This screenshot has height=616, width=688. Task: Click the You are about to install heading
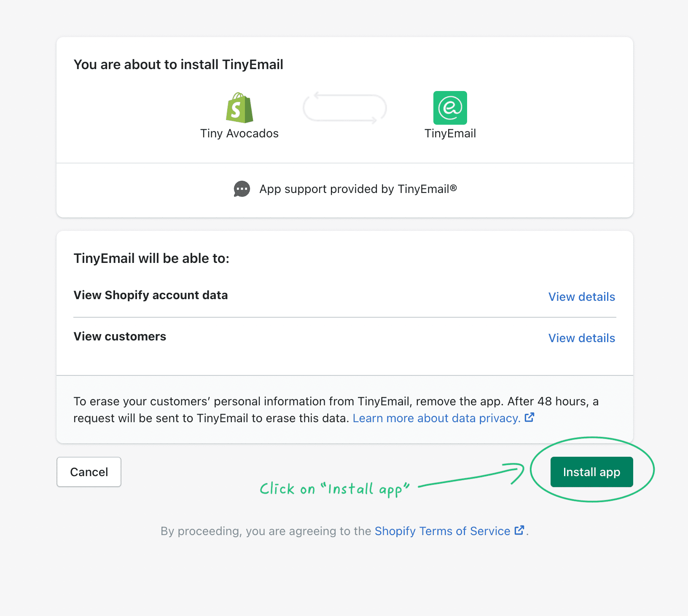tap(178, 64)
